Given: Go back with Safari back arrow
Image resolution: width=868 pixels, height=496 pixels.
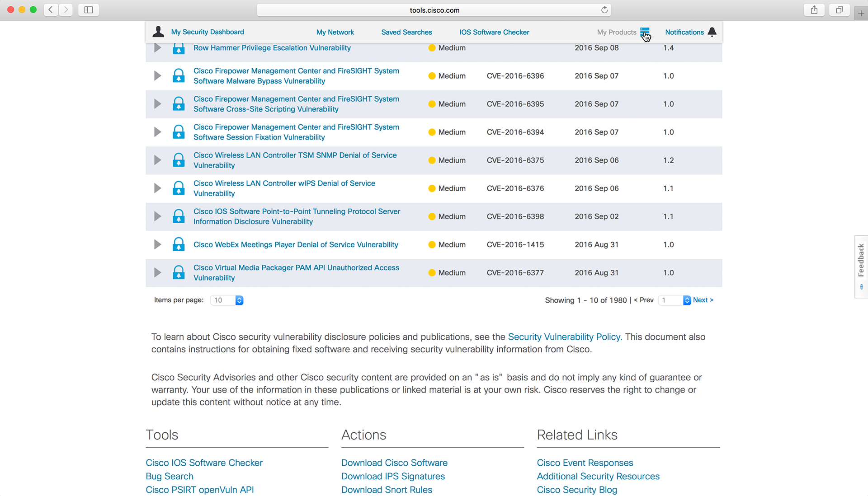Looking at the screenshot, I should pos(51,9).
